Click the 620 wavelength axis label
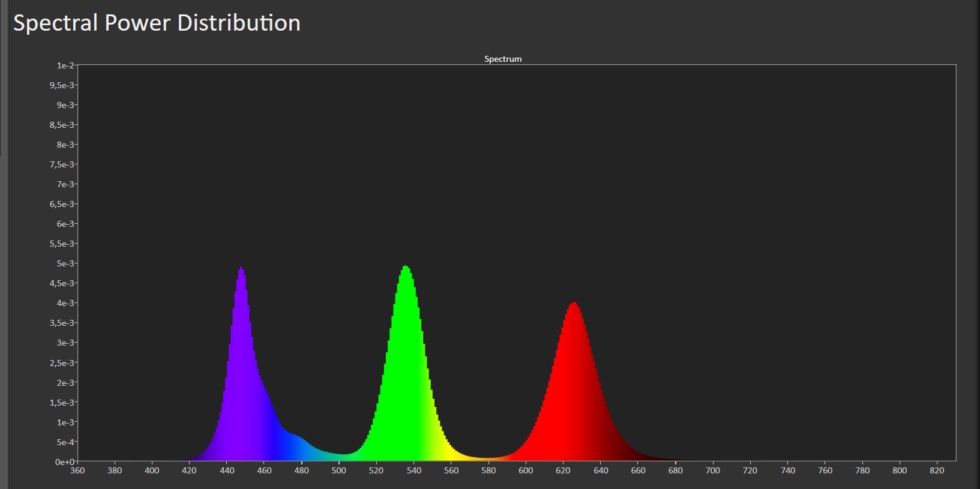The width and height of the screenshot is (980, 489). [563, 470]
